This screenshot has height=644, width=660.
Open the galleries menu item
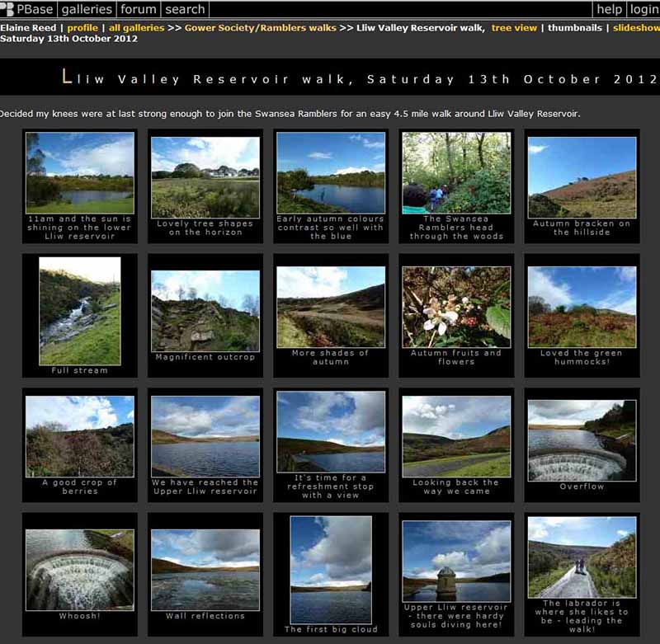coord(87,9)
